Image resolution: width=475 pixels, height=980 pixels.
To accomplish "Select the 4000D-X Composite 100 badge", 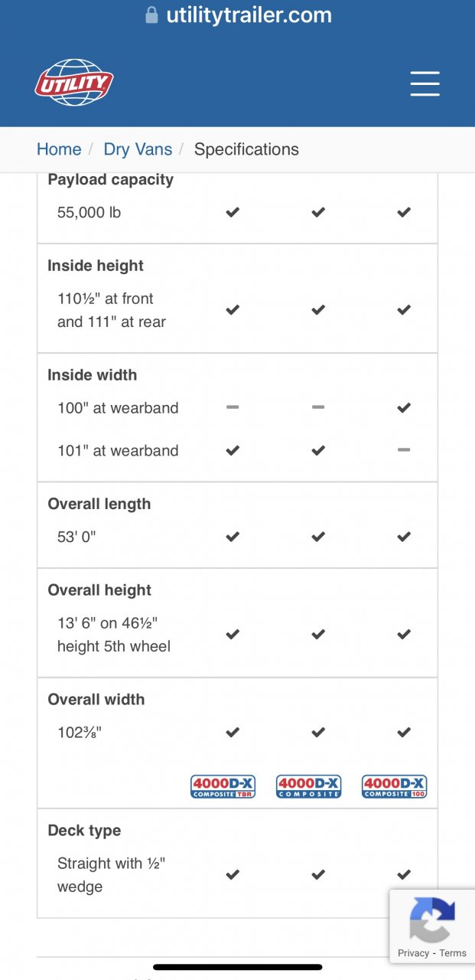I will [x=394, y=786].
